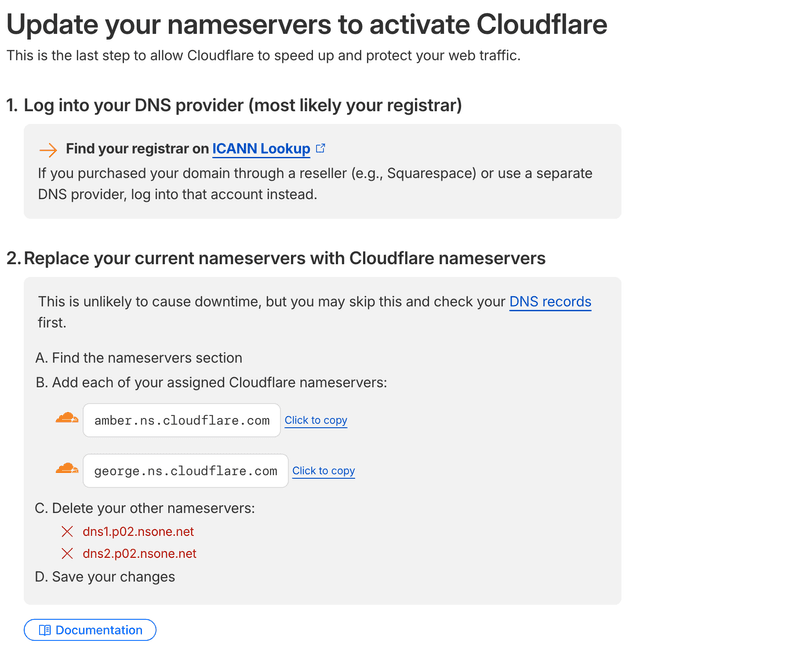This screenshot has height=662, width=800.
Task: Copy the amber nameserver via Click to copy
Action: (x=316, y=420)
